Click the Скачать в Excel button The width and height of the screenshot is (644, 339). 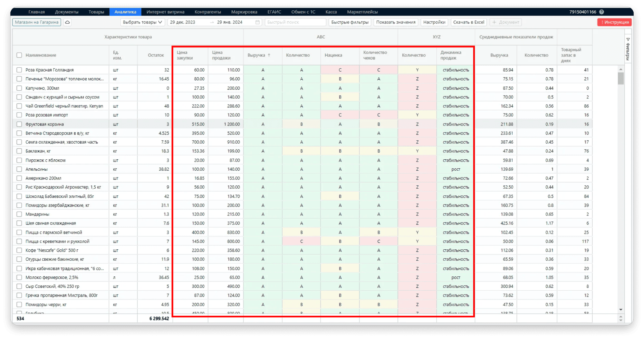(x=468, y=22)
